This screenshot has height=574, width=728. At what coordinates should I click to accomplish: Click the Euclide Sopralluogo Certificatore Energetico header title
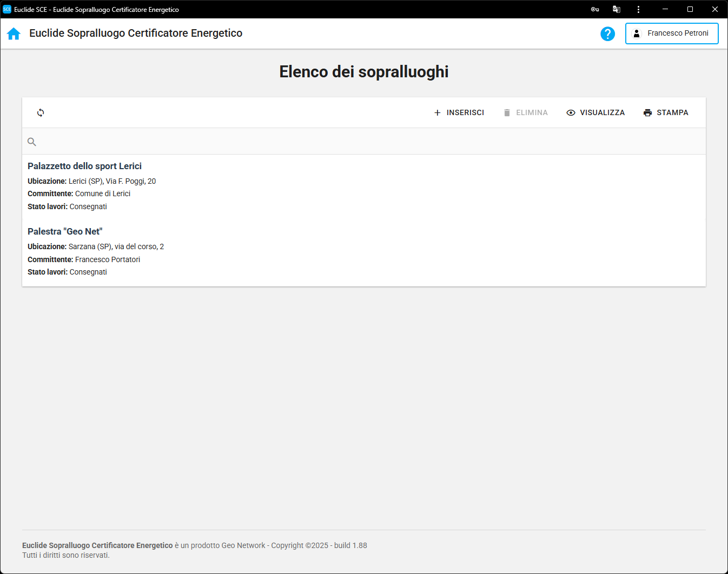136,34
